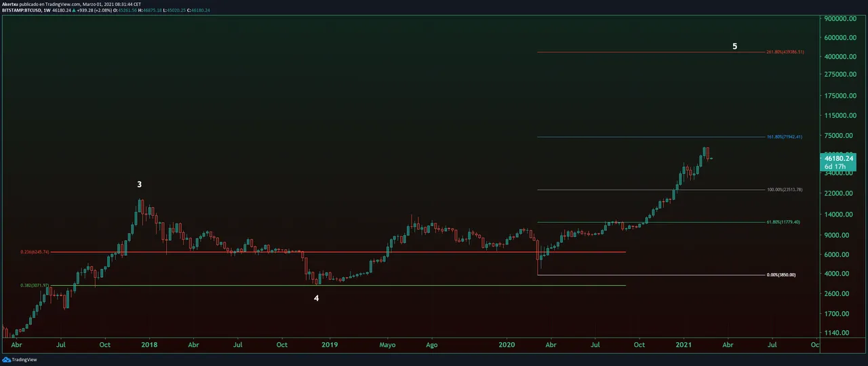The height and width of the screenshot is (366, 868).
Task: Select the 261.80%(439386.51) Fibonacci label
Action: [785, 52]
